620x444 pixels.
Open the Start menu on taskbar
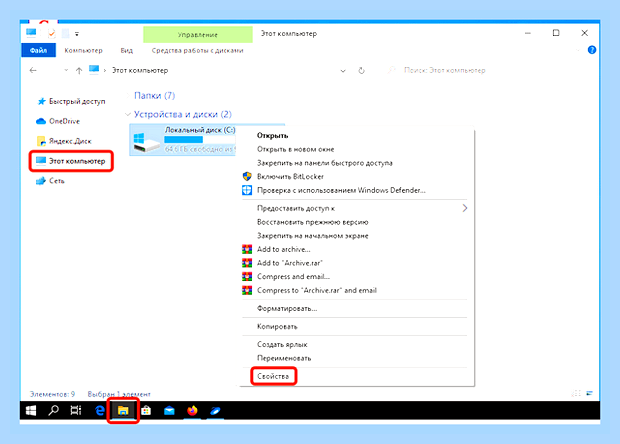(x=31, y=411)
